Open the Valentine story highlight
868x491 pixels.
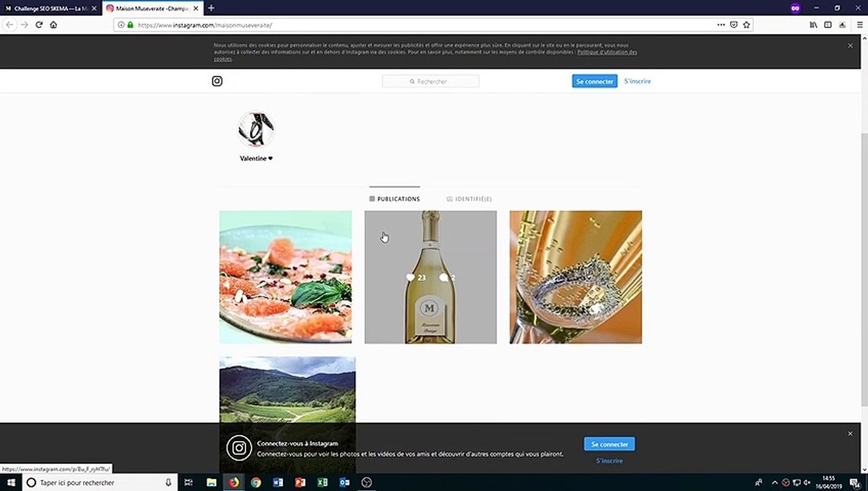coord(256,130)
